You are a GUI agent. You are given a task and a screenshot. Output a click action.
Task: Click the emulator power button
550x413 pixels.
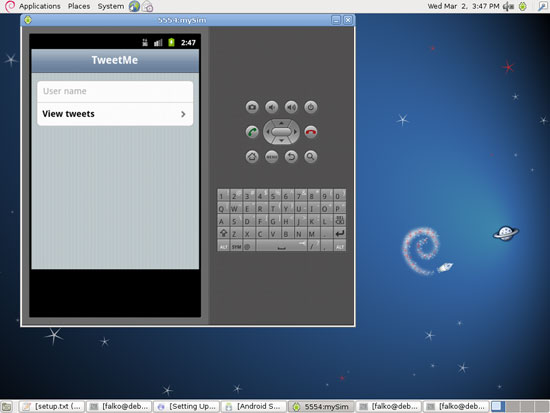coord(310,107)
